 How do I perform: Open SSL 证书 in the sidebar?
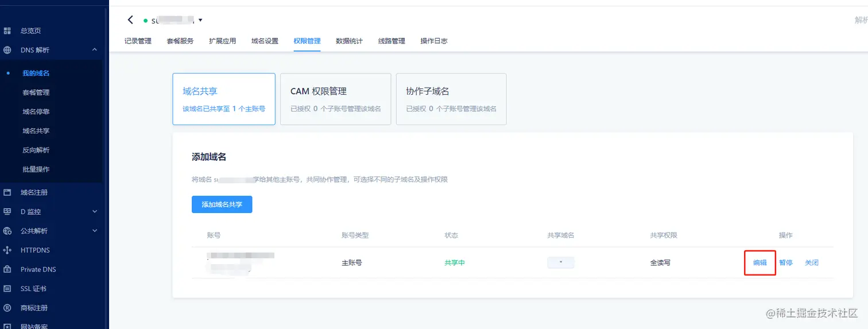tap(33, 288)
